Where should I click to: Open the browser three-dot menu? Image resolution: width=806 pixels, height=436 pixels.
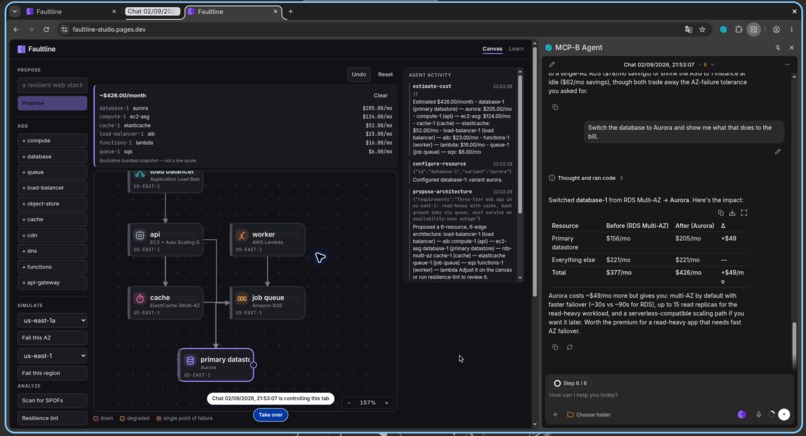(792, 30)
